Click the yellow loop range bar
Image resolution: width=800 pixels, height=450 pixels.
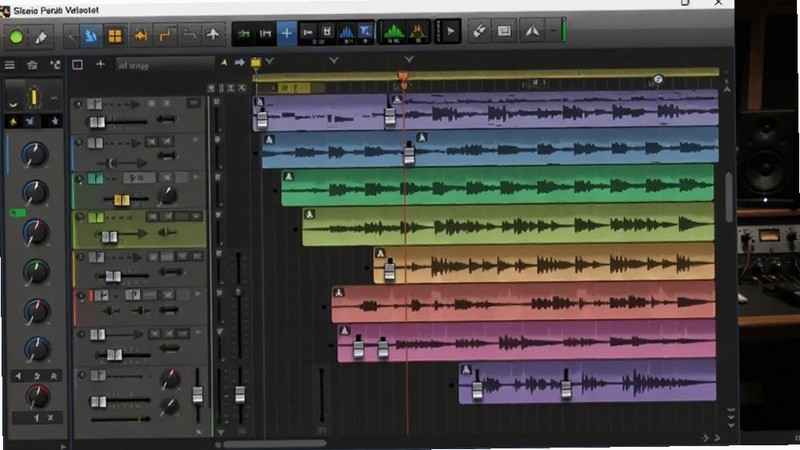[486, 74]
